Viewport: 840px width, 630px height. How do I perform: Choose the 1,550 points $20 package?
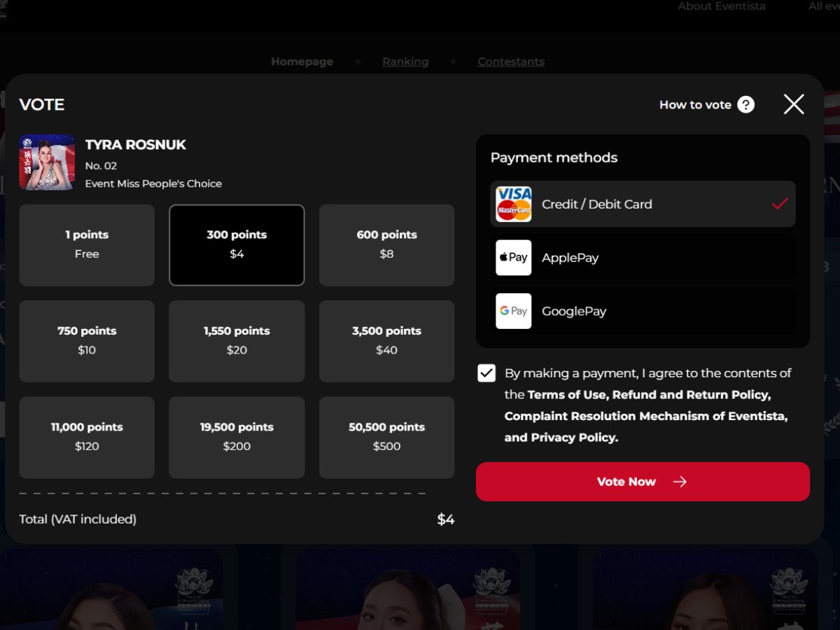237,341
